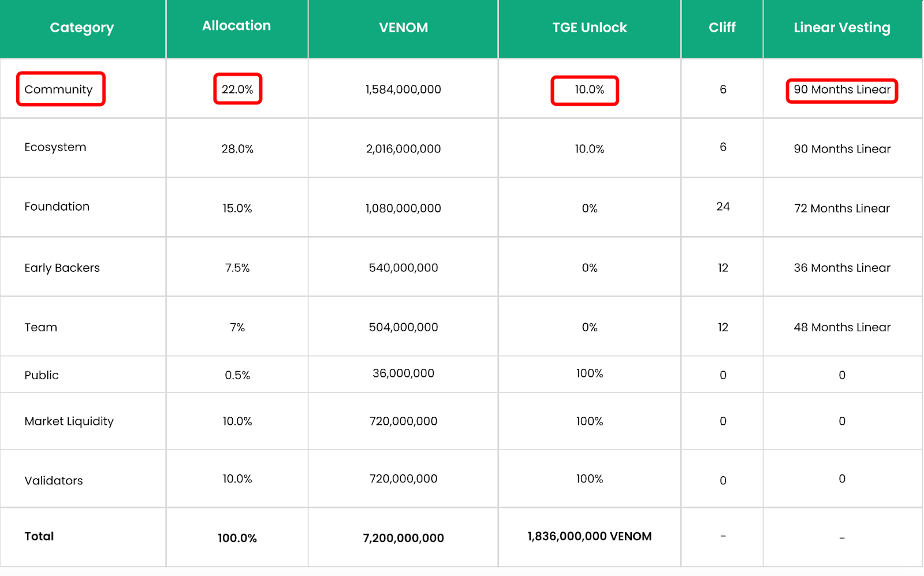Select the 1,836,000,000 VENOM total unlock
The image size is (924, 576).
pyautogui.click(x=590, y=536)
